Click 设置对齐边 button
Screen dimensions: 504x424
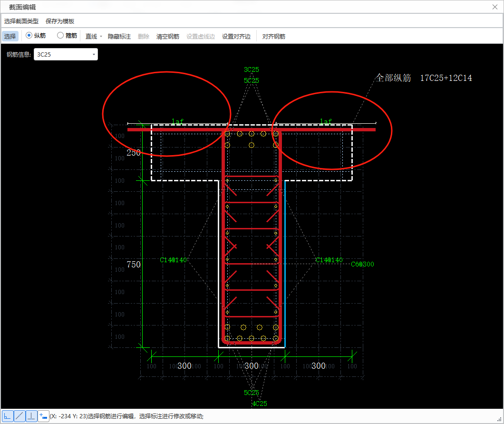[236, 36]
